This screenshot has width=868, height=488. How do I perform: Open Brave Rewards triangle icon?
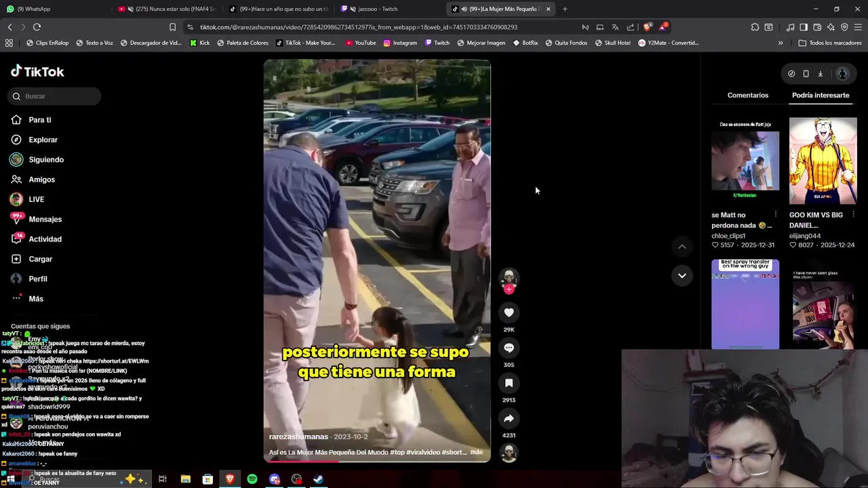coord(663,27)
